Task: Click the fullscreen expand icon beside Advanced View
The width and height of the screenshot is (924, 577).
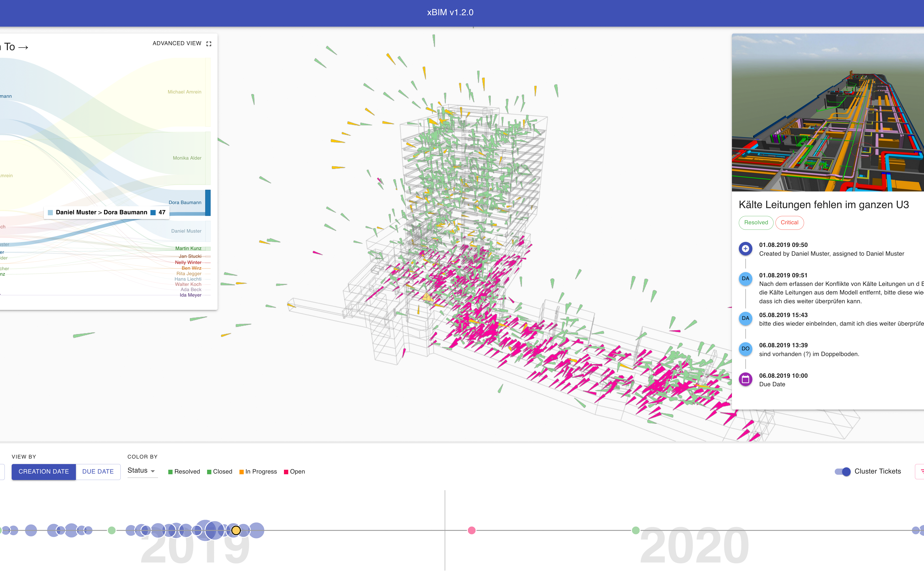Action: (x=209, y=44)
